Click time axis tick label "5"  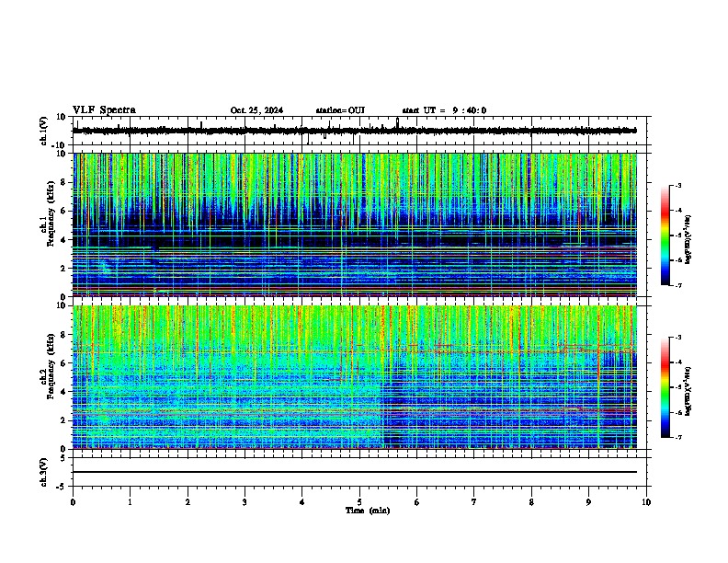359,502
